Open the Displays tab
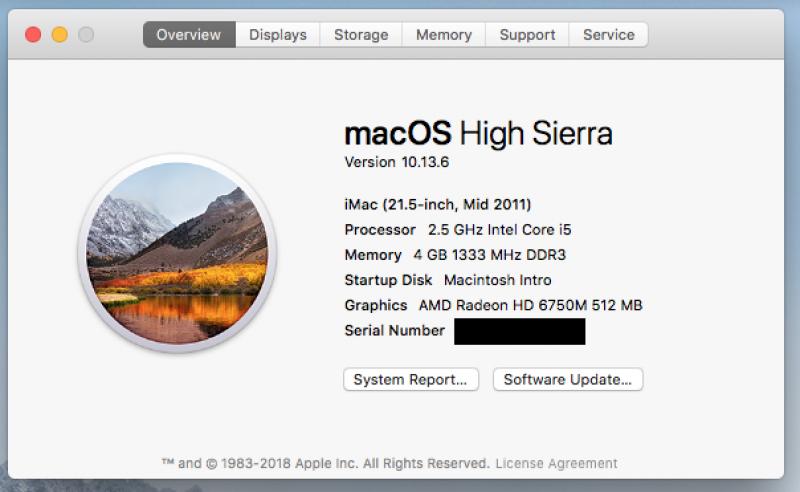800x492 pixels. (x=278, y=35)
